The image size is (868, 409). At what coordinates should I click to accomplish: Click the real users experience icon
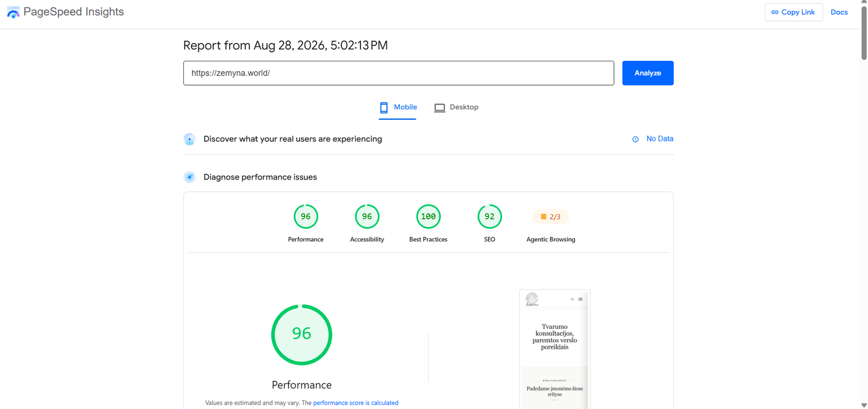(x=189, y=139)
